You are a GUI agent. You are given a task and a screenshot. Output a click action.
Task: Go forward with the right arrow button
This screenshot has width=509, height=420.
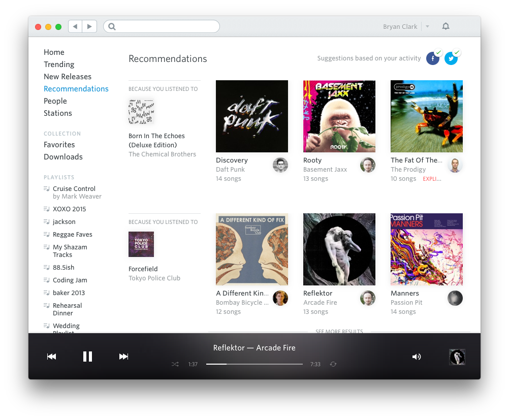click(x=89, y=26)
